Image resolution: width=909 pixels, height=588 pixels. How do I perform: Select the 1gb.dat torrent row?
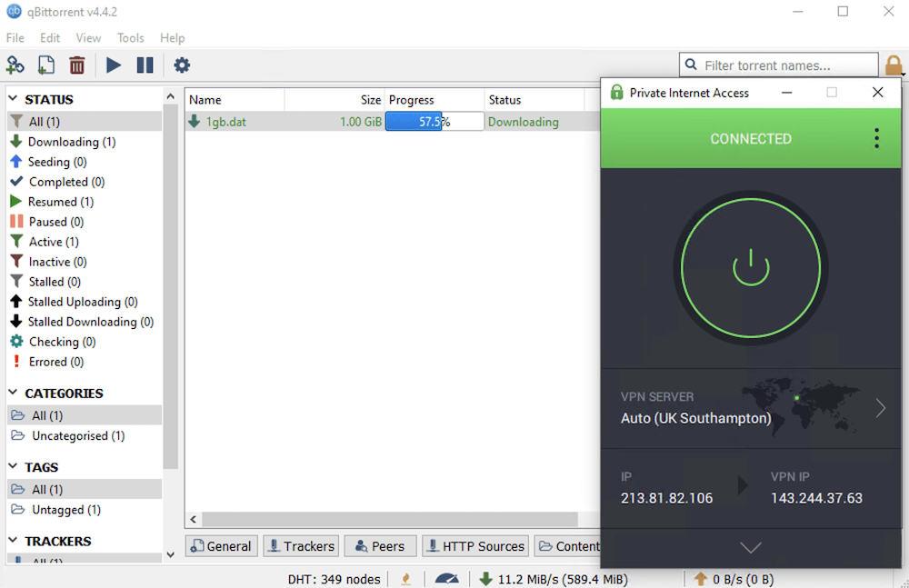point(393,121)
